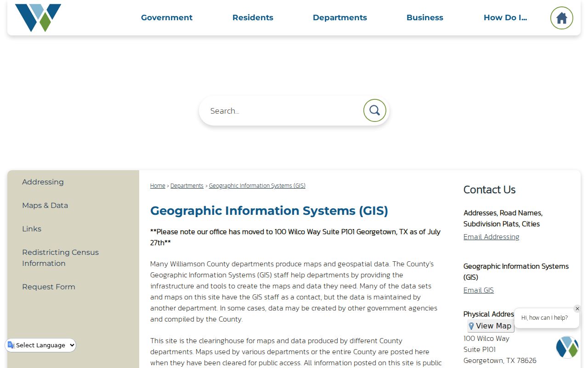Open the Government menu

(167, 17)
